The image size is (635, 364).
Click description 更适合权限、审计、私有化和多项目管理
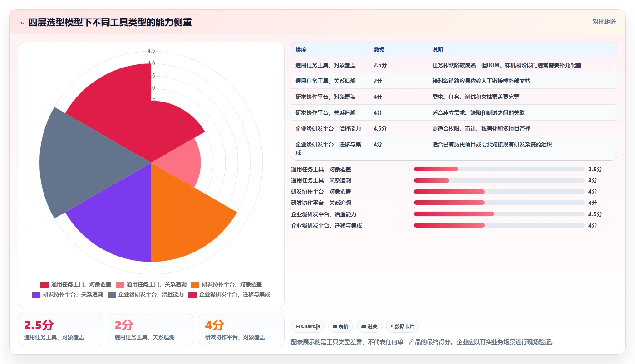click(x=481, y=129)
